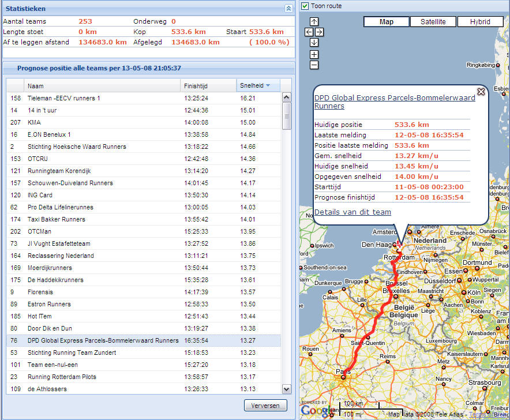This screenshot has height=420, width=510.
Task: Click the Nancy map marker
Action: [444, 384]
